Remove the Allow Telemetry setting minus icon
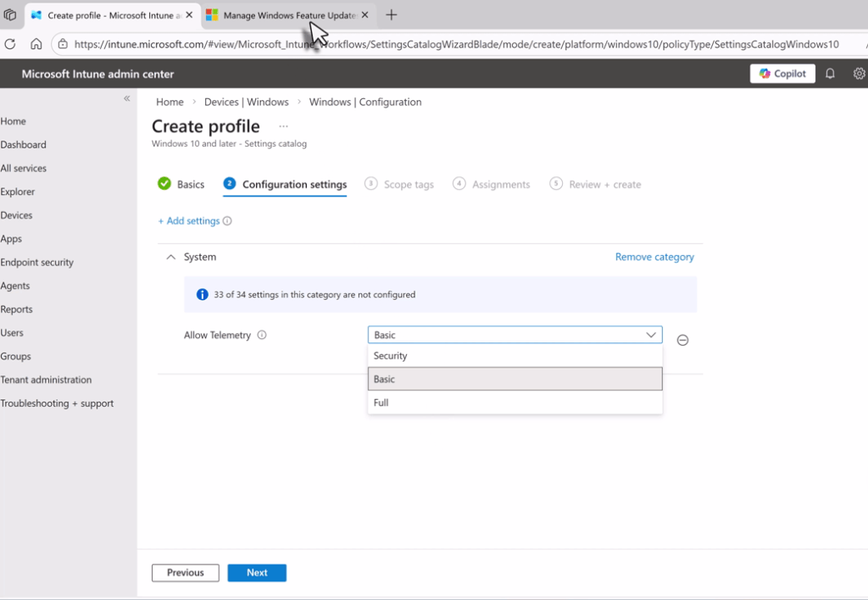Viewport: 868px width, 600px height. tap(682, 340)
